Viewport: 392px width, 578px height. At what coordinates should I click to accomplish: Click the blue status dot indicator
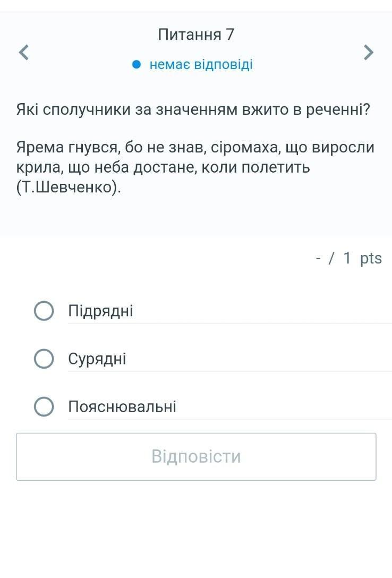pos(137,65)
